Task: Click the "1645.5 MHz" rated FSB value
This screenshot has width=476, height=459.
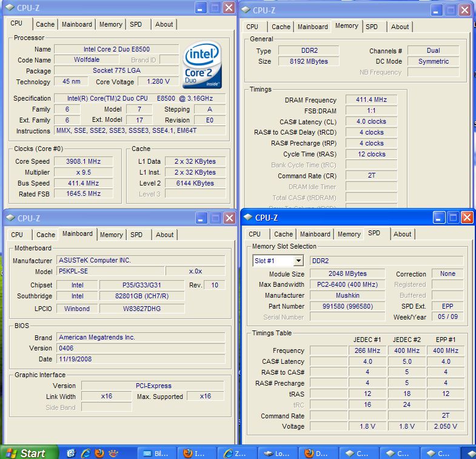Action: point(84,193)
